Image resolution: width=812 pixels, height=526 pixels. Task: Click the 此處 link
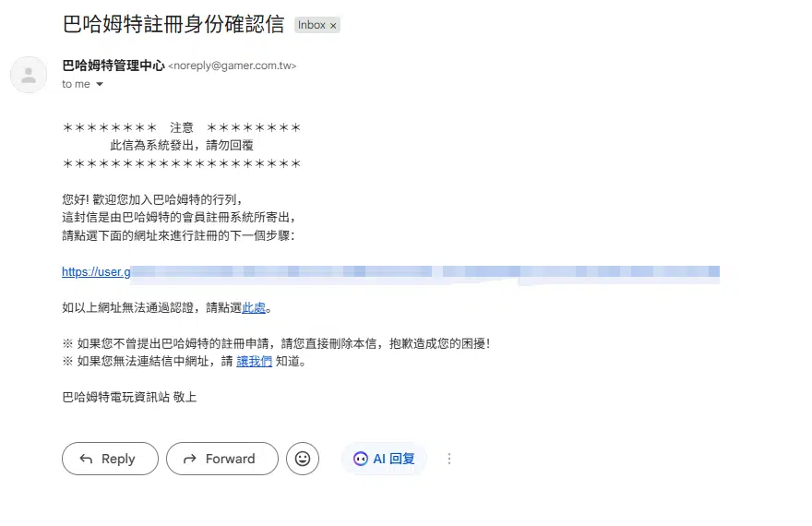point(254,308)
